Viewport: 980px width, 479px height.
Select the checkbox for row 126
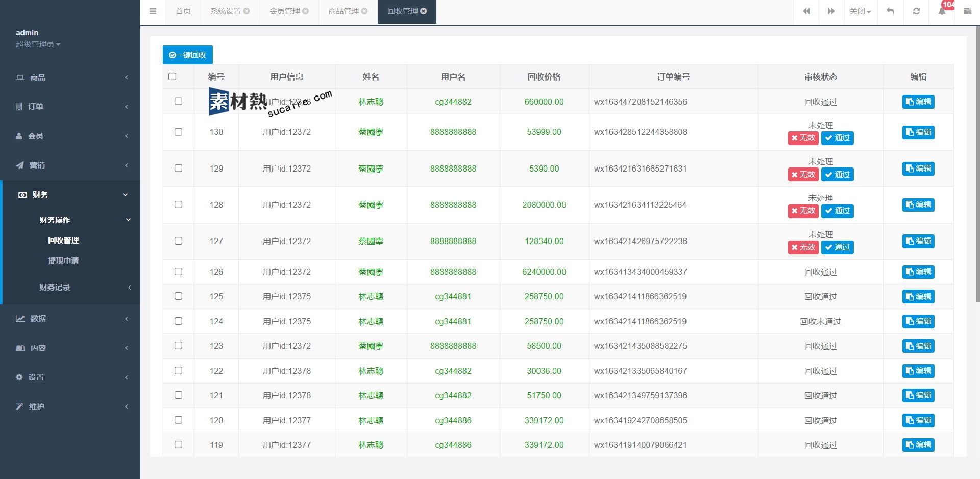[x=178, y=272]
